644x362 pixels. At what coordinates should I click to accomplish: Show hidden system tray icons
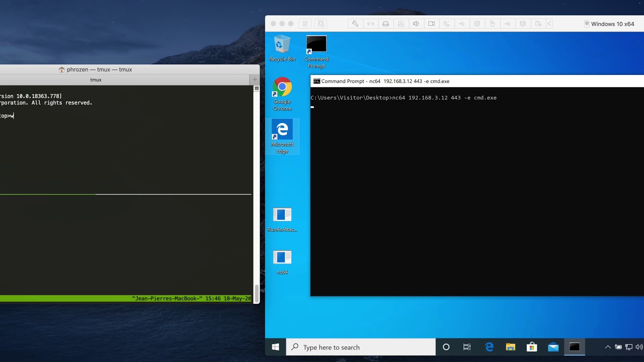coord(607,347)
